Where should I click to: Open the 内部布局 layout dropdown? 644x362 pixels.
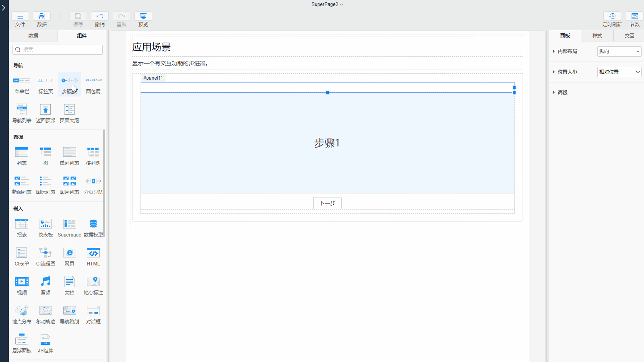click(619, 51)
